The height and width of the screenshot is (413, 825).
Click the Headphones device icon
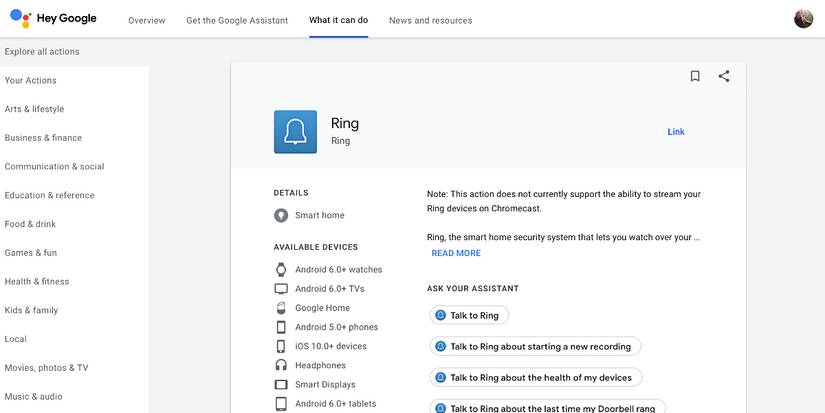click(x=281, y=366)
